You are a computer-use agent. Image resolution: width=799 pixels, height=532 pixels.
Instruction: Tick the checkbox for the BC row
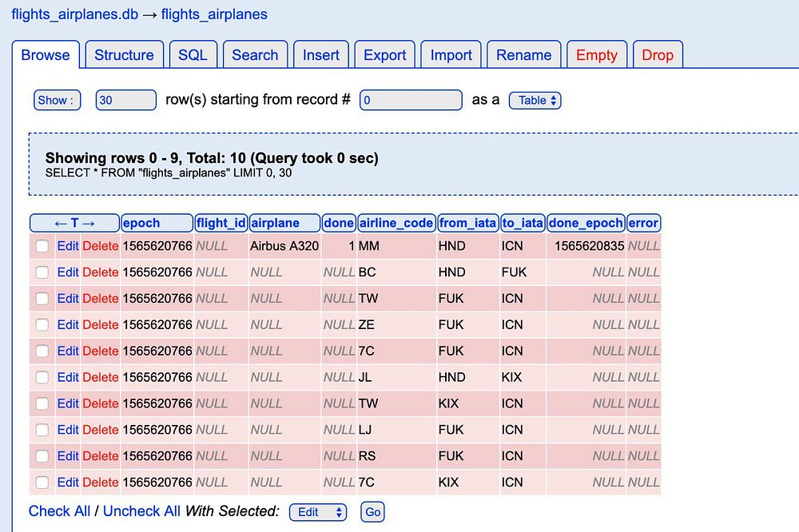(x=42, y=272)
